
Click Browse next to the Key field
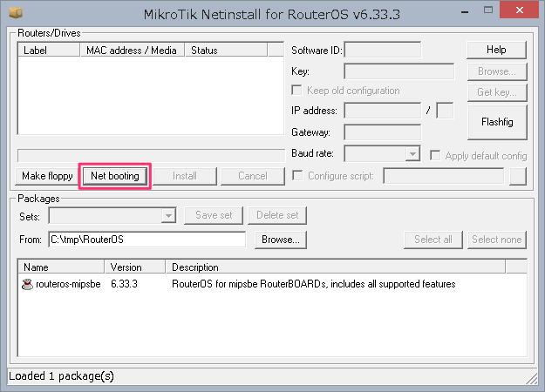pos(497,71)
